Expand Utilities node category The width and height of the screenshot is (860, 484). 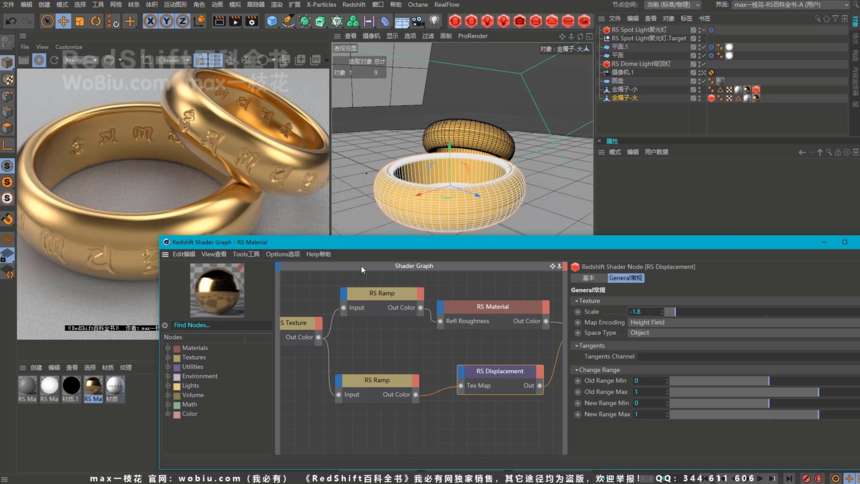[x=168, y=367]
